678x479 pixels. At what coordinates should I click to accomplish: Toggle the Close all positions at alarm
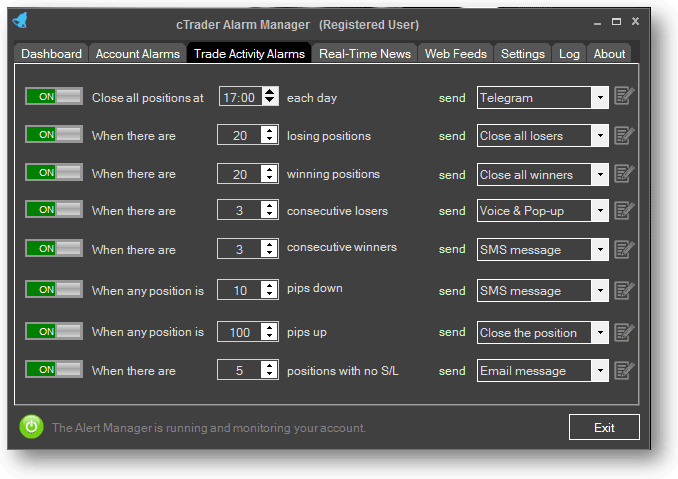point(54,96)
